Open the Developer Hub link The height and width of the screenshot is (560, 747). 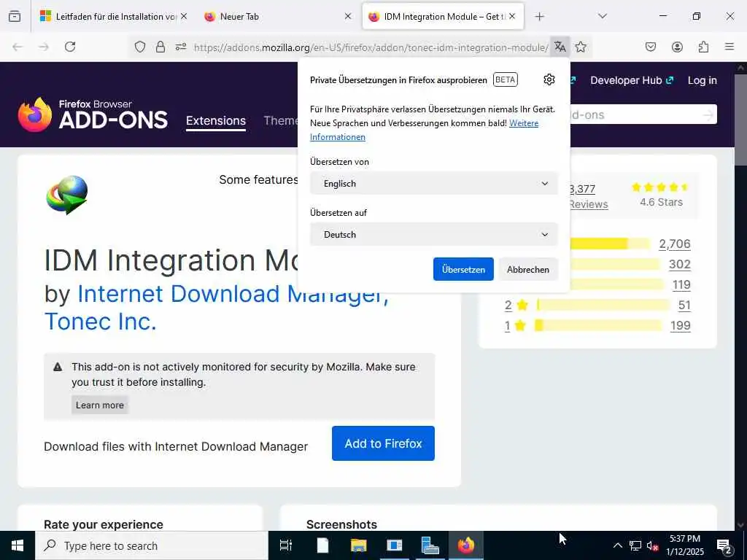pyautogui.click(x=632, y=80)
